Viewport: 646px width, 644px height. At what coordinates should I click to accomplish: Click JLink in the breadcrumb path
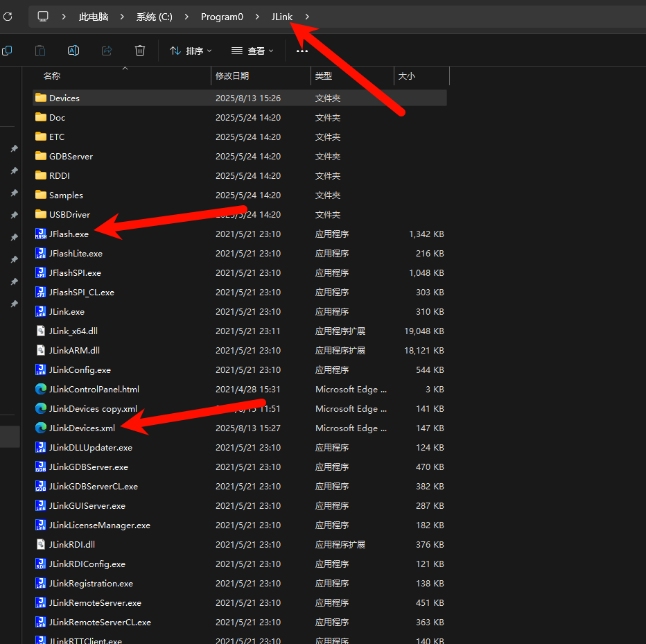tap(282, 17)
